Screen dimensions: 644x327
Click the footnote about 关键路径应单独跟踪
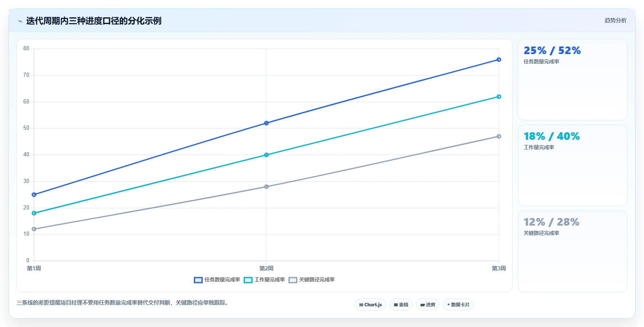[122, 302]
